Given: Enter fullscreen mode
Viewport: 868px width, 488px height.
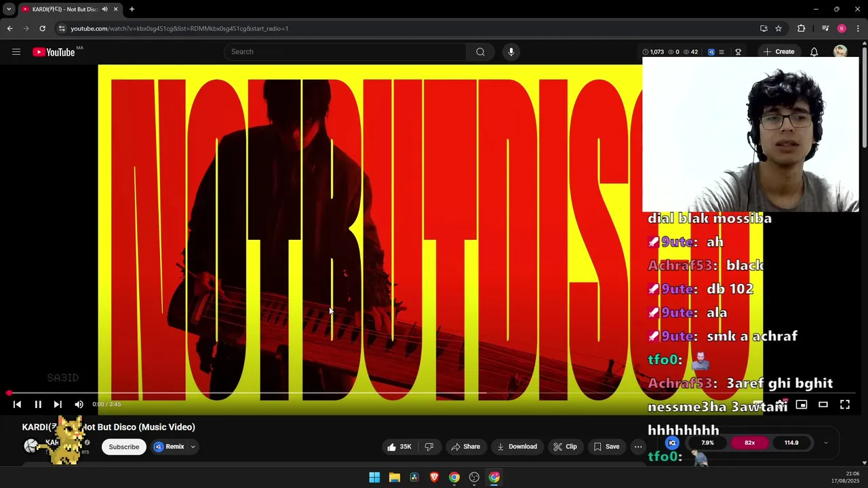Looking at the screenshot, I should pos(845,405).
